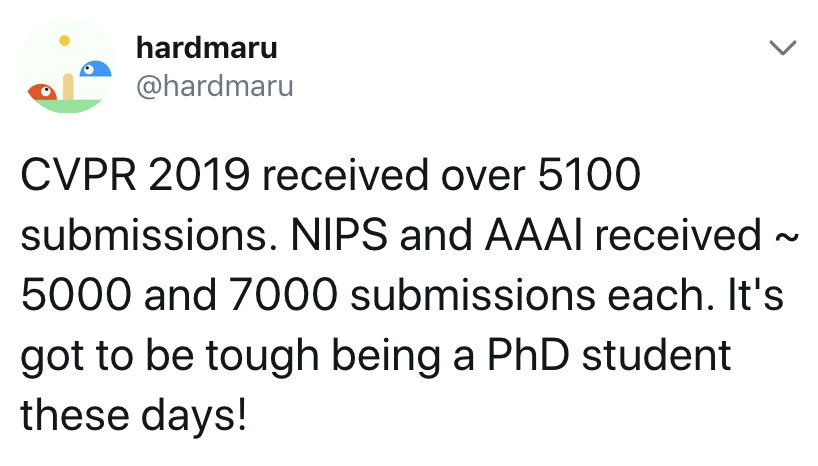Click the hardmaru display name
This screenshot has width=818, height=466.
click(x=204, y=47)
